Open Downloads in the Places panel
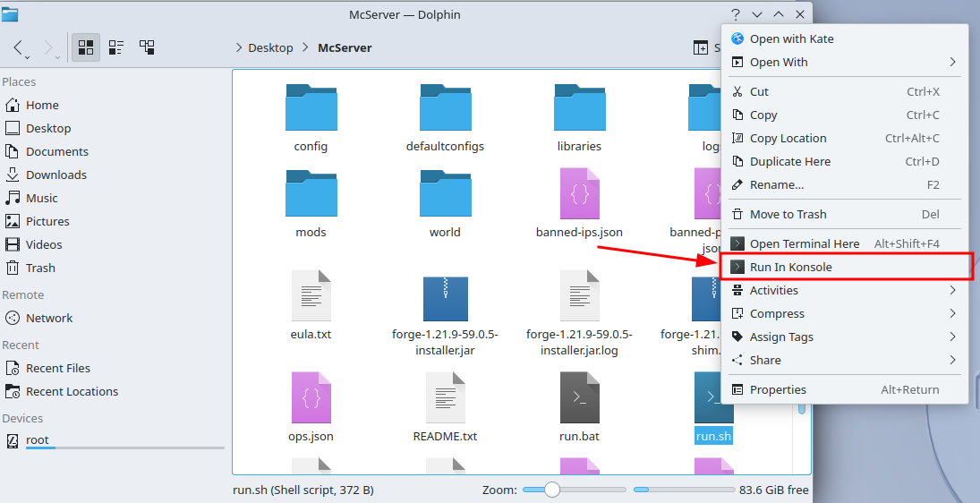 [x=55, y=175]
